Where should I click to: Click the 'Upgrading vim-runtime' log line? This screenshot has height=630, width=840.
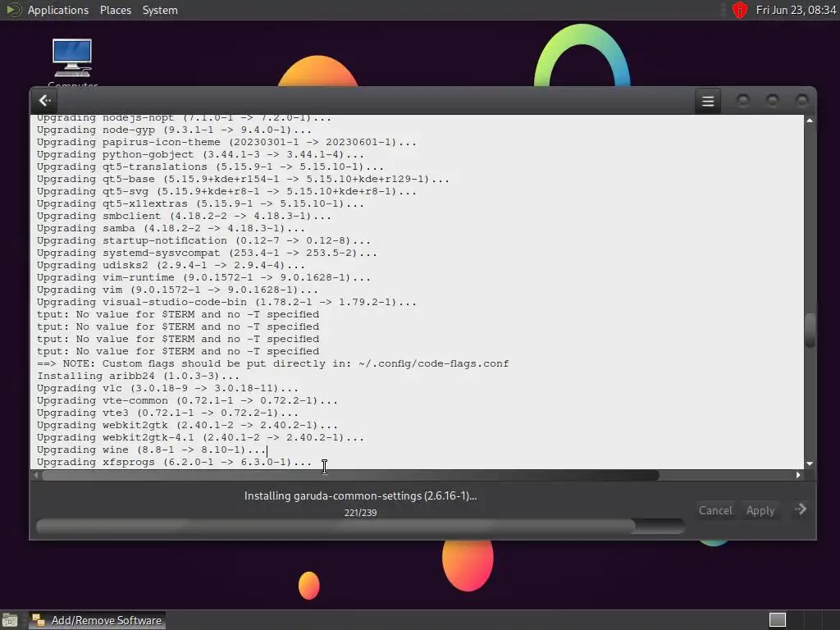tap(203, 277)
